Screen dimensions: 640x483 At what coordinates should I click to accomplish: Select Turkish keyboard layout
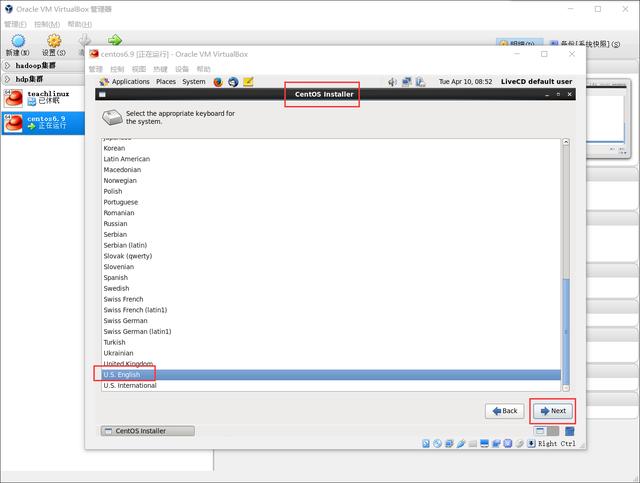click(x=331, y=342)
